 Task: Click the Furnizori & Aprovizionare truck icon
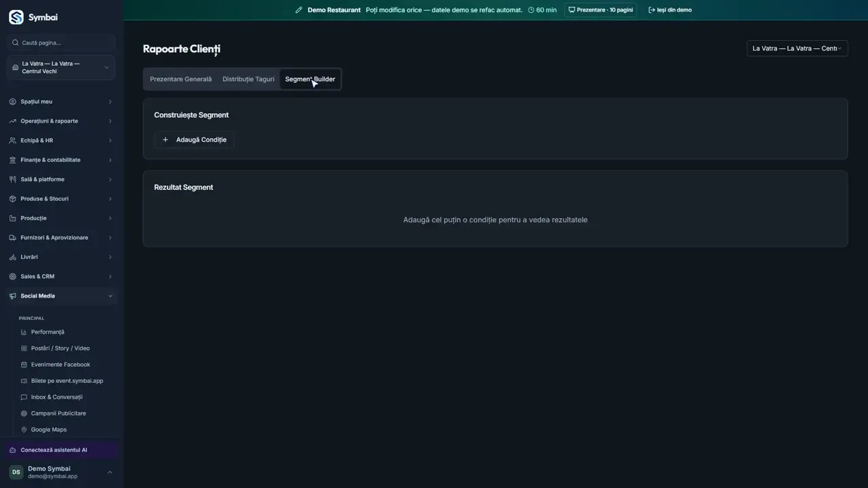(x=13, y=238)
